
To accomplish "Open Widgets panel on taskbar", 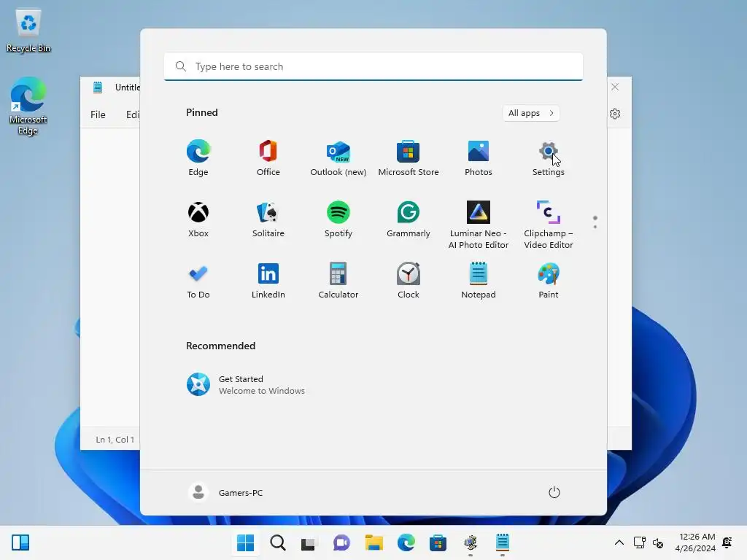I will pos(20,542).
